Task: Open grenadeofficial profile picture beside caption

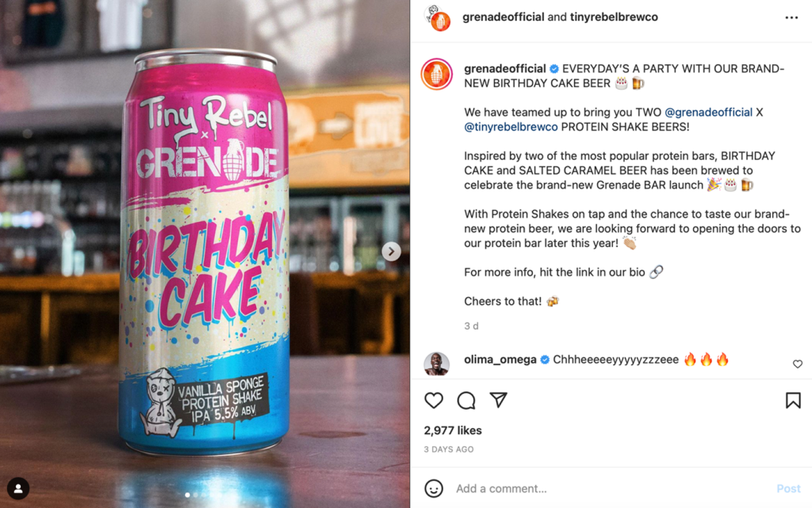Action: tap(437, 74)
